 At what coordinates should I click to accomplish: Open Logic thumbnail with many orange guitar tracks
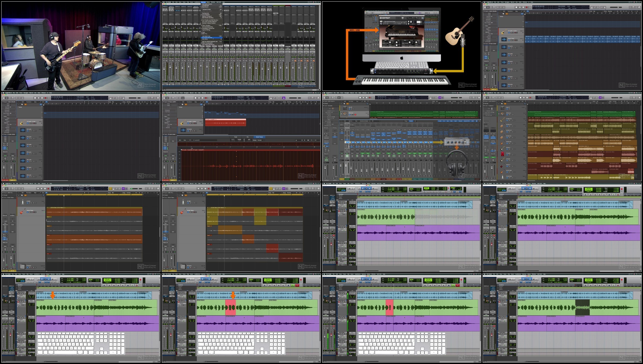562,137
